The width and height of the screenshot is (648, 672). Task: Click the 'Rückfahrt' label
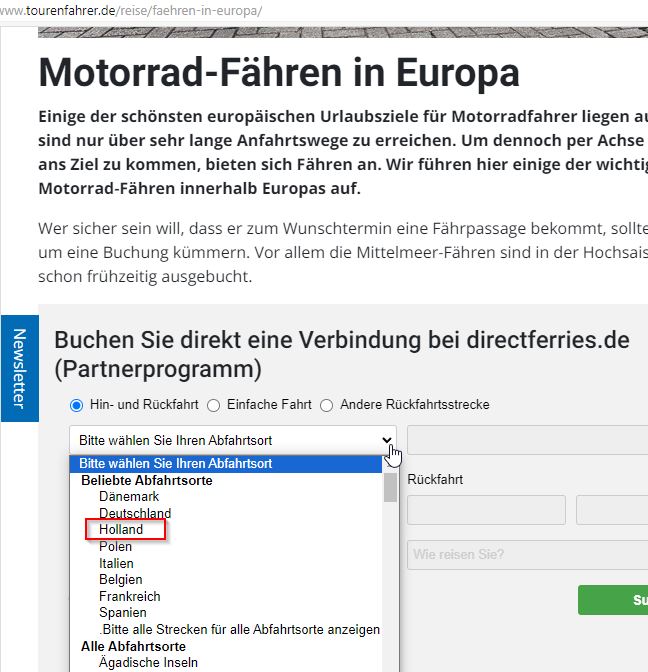click(x=435, y=479)
